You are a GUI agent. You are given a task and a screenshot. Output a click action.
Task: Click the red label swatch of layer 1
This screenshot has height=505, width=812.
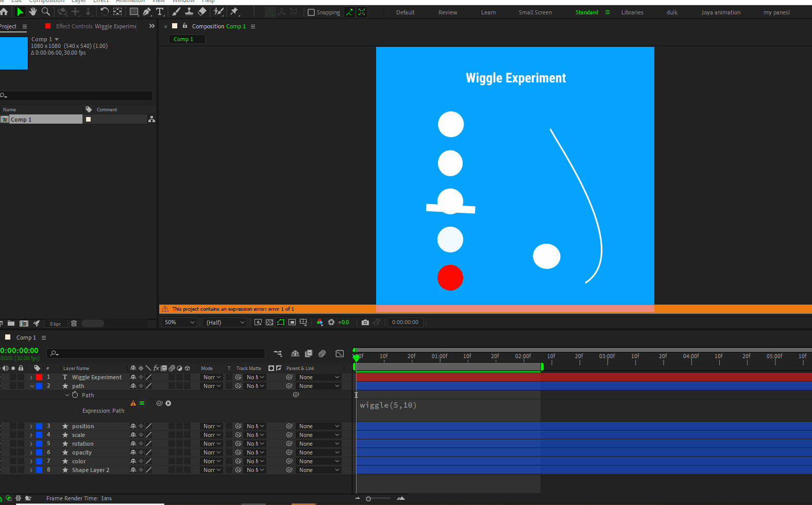[x=39, y=377]
